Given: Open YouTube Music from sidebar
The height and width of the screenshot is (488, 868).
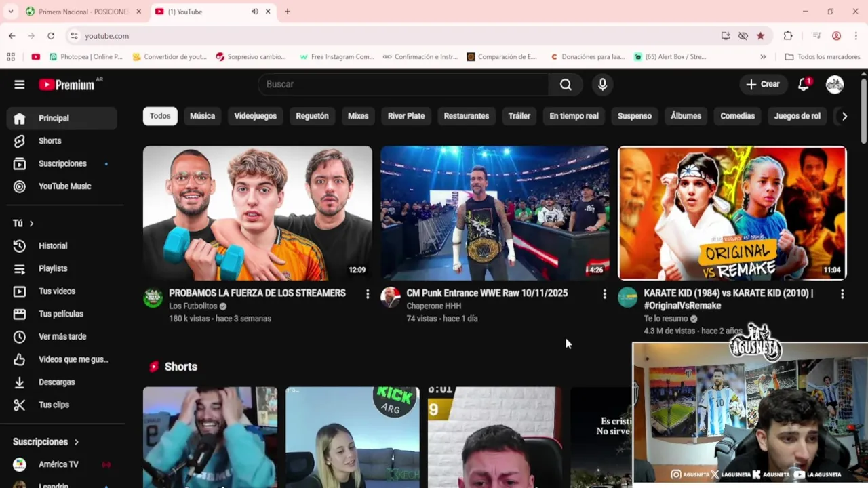Looking at the screenshot, I should (62, 186).
